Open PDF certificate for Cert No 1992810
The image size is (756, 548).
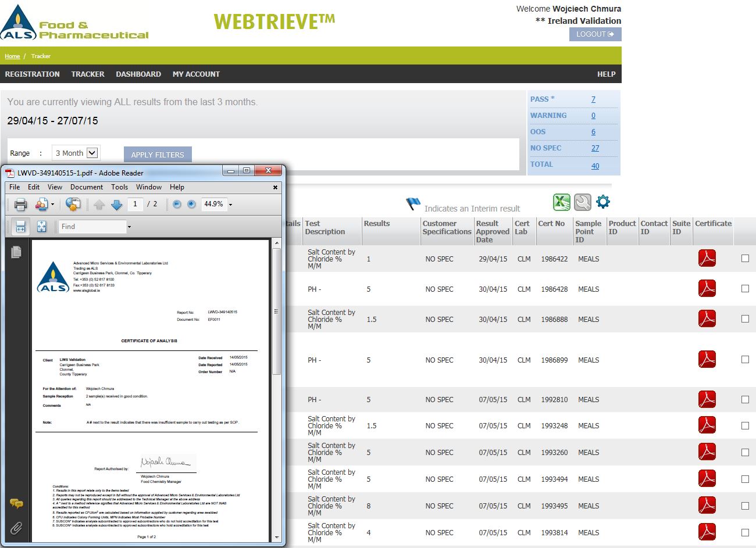tap(707, 399)
